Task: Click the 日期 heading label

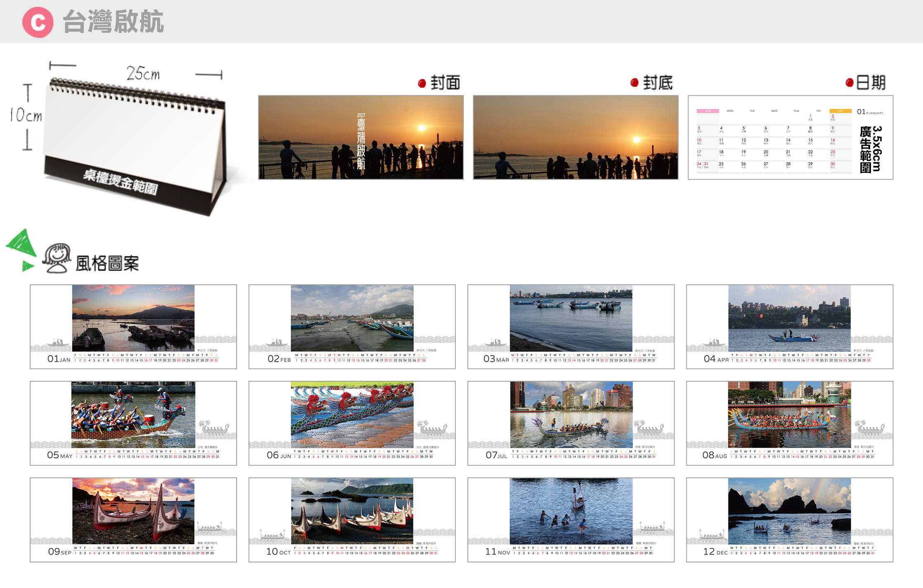Action: pyautogui.click(x=871, y=83)
